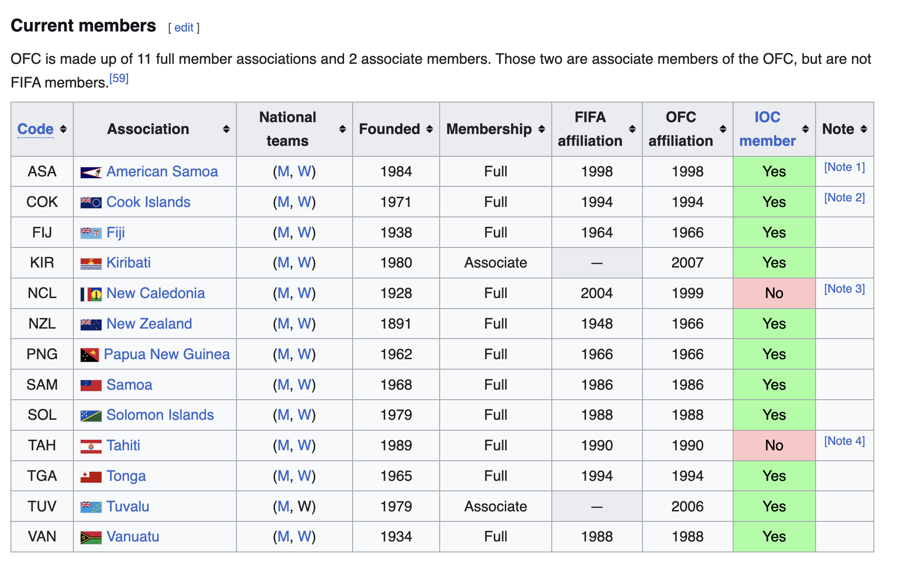The image size is (924, 577).
Task: Sort by National teams column arrows
Action: click(343, 129)
